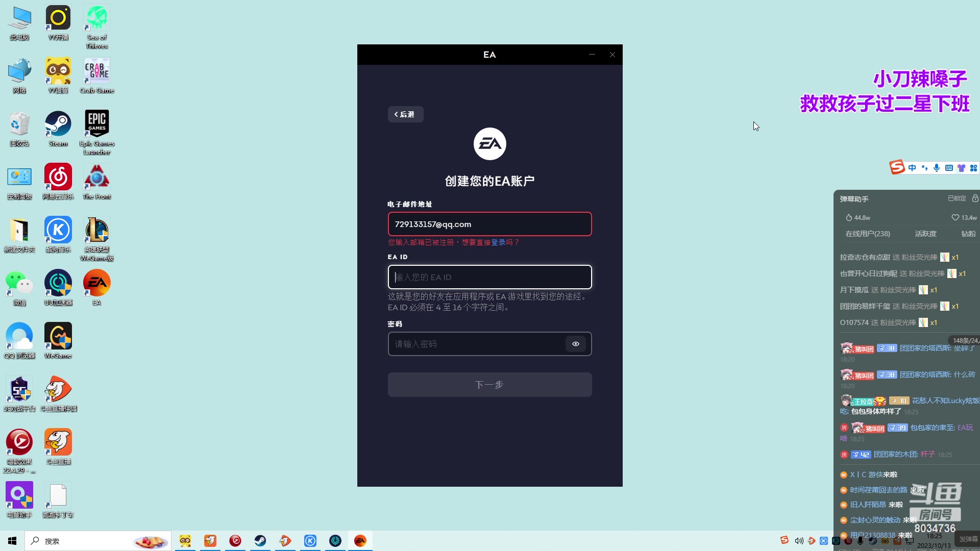Switch to 酷狗音乐 in the taskbar
The width and height of the screenshot is (980, 551).
(x=310, y=541)
